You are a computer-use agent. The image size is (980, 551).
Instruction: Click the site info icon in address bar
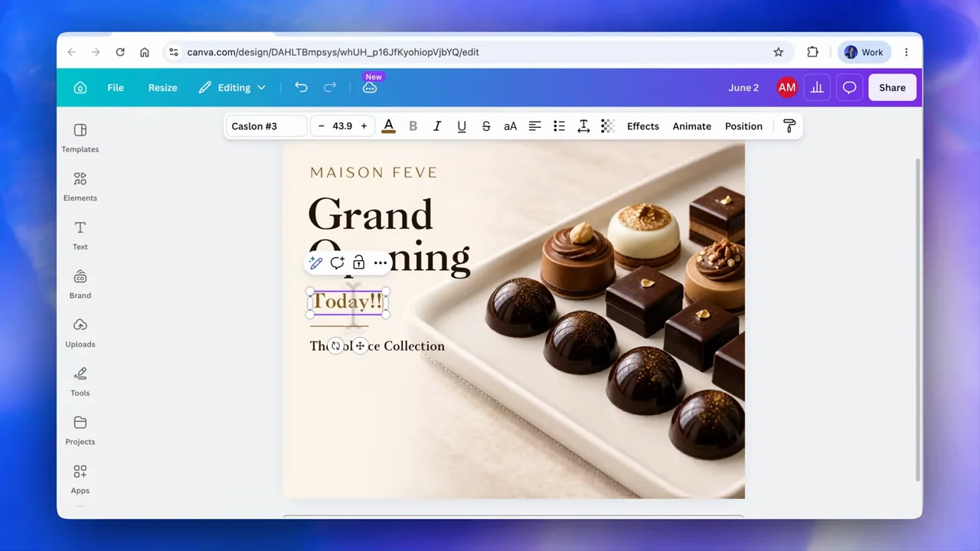[174, 52]
